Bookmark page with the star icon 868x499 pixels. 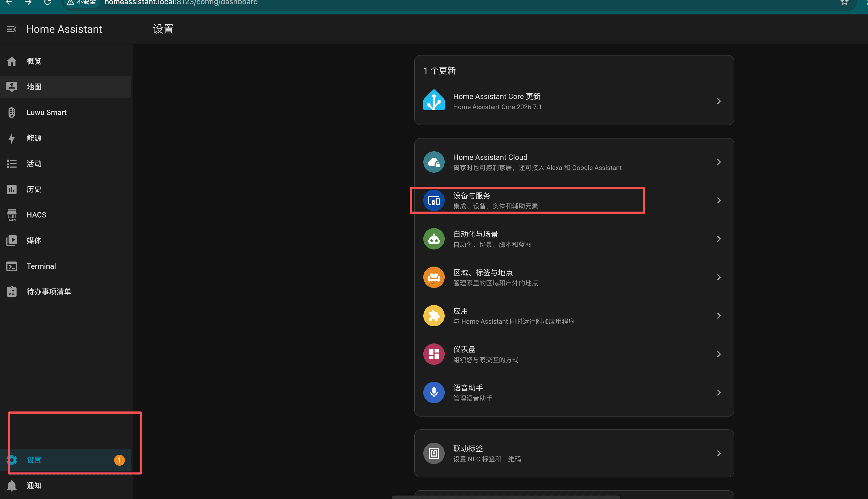pos(844,2)
